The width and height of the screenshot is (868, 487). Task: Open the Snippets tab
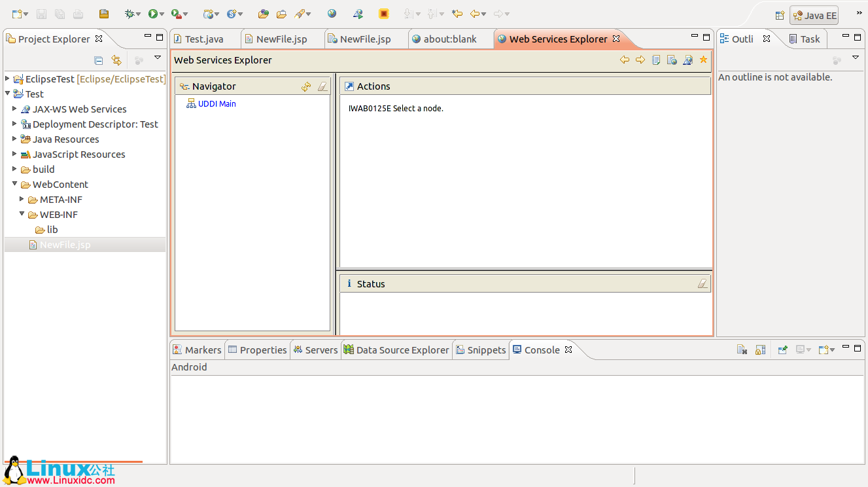480,350
